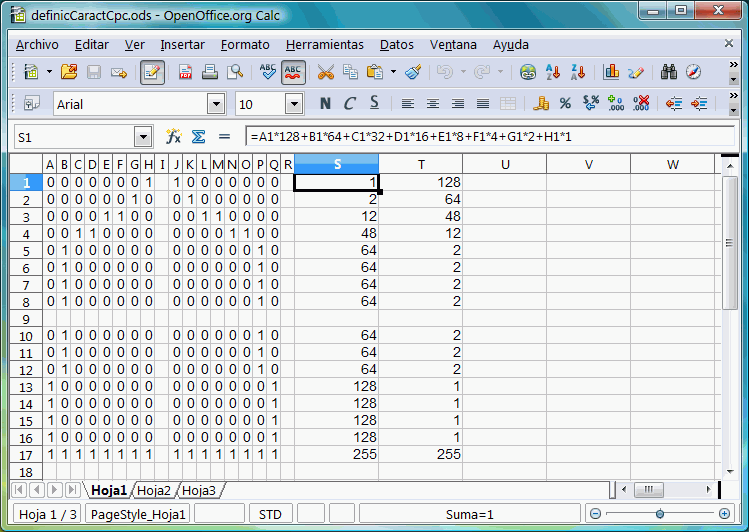This screenshot has height=532, width=749.
Task: Open the Styles and Formatting icon
Action: (32, 103)
